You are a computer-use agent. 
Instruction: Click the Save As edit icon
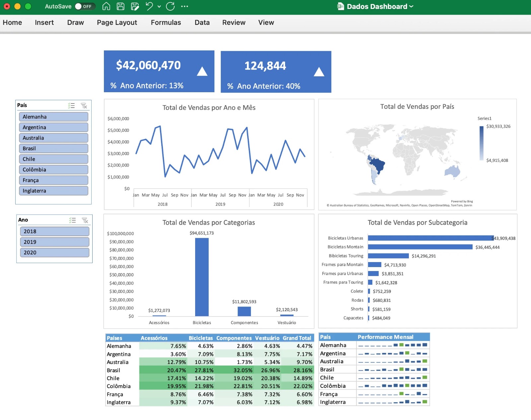135,6
